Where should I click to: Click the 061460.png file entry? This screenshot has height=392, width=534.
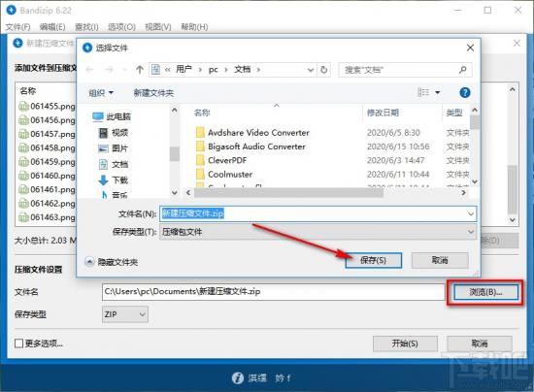point(47,176)
